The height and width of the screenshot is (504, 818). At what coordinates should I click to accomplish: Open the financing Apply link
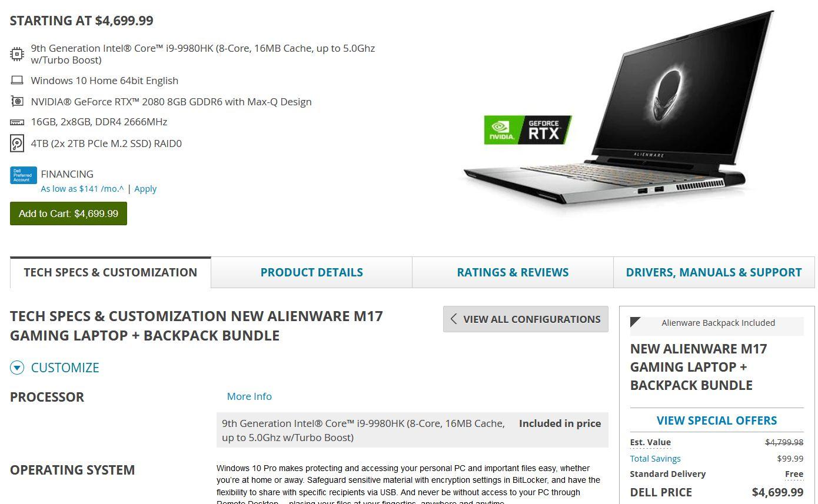coord(145,189)
